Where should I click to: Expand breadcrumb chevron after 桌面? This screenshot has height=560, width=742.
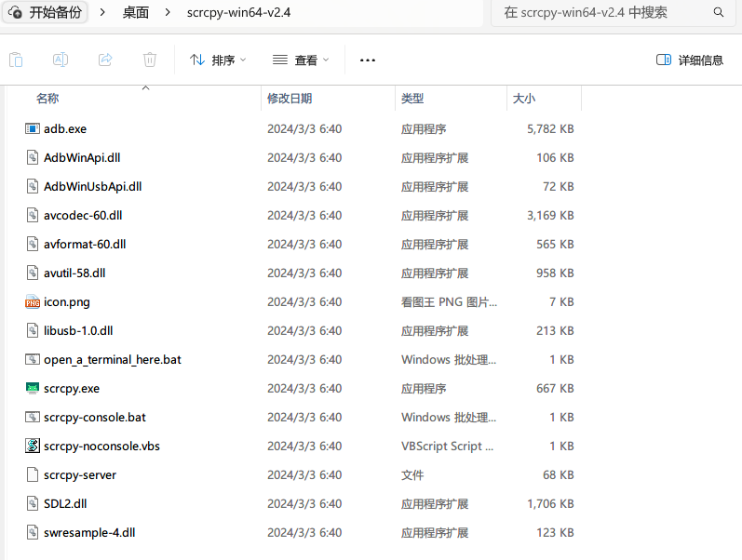pyautogui.click(x=168, y=13)
